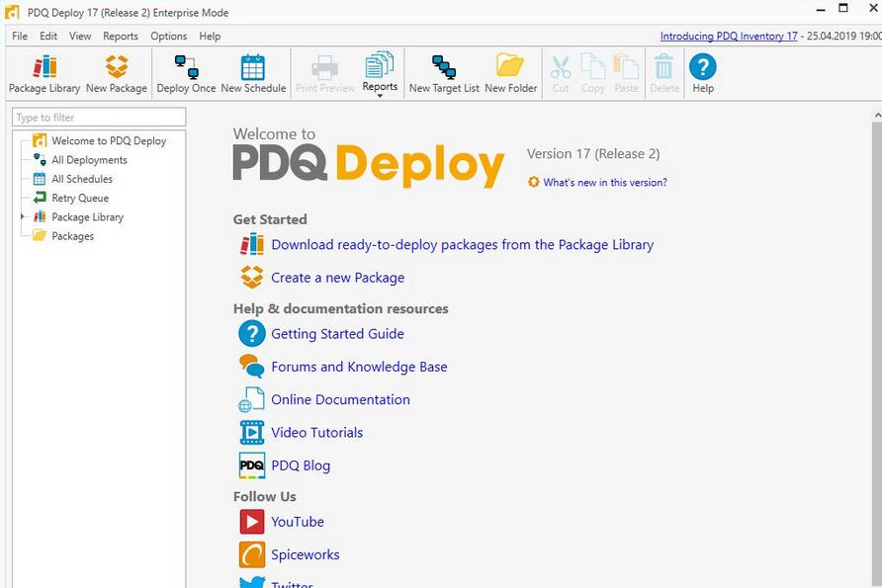Open Help from the toolbar
This screenshot has height=588, width=882.
coord(703,74)
